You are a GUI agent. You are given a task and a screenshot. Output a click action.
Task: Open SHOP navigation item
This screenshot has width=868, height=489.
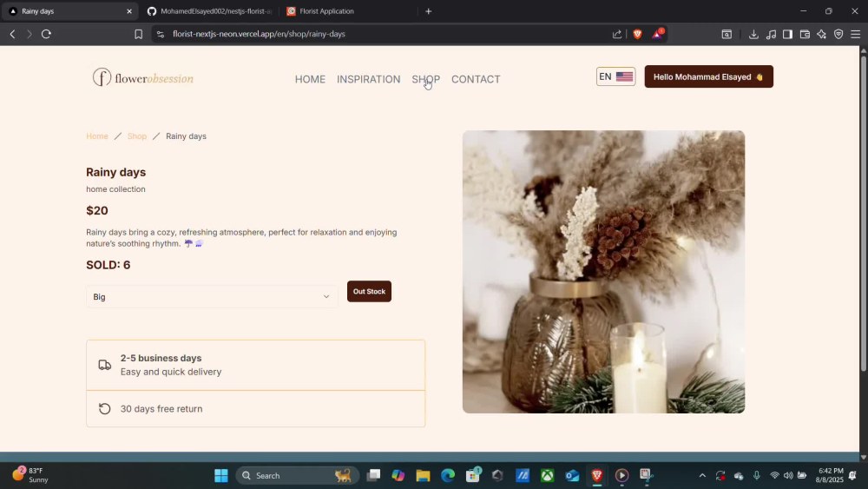(x=425, y=79)
